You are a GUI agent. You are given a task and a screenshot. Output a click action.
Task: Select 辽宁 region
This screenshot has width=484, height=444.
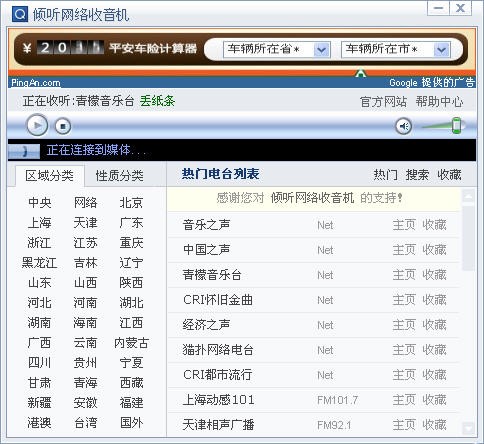131,263
